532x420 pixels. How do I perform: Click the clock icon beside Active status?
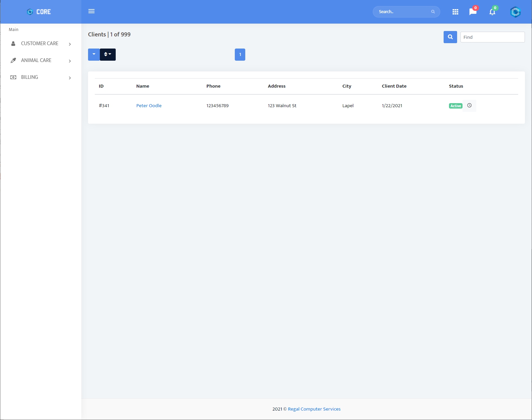tap(469, 106)
